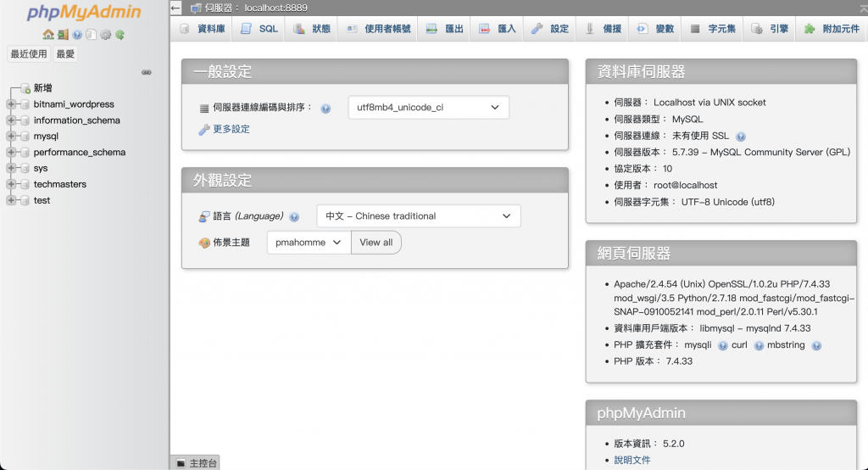
Task: Go to phpMyAdmin home icon
Action: [x=48, y=35]
